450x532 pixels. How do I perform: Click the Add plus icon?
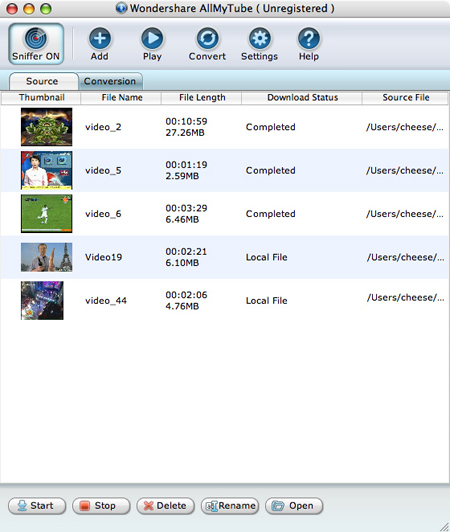(x=100, y=38)
